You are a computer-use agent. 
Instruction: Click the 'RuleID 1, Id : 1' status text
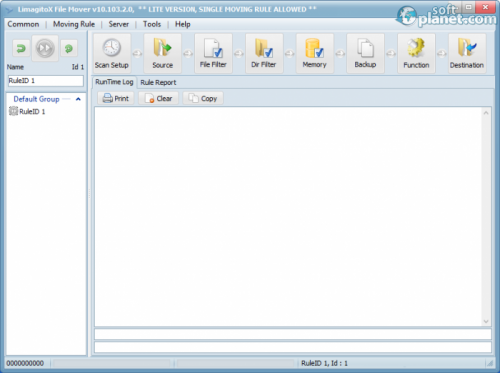(324, 363)
